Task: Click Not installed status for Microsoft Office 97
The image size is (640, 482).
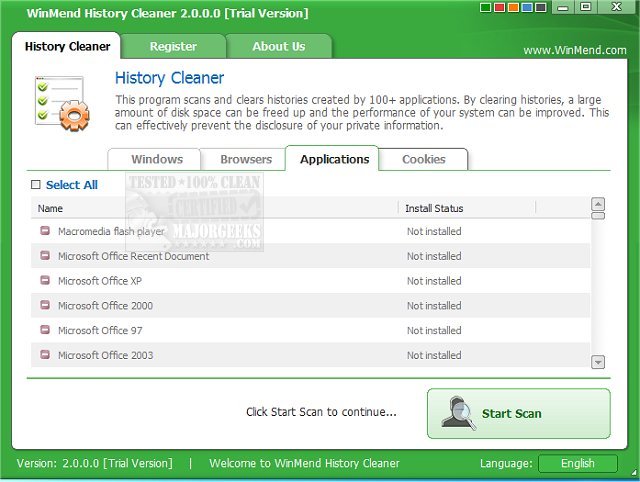Action: (x=434, y=331)
